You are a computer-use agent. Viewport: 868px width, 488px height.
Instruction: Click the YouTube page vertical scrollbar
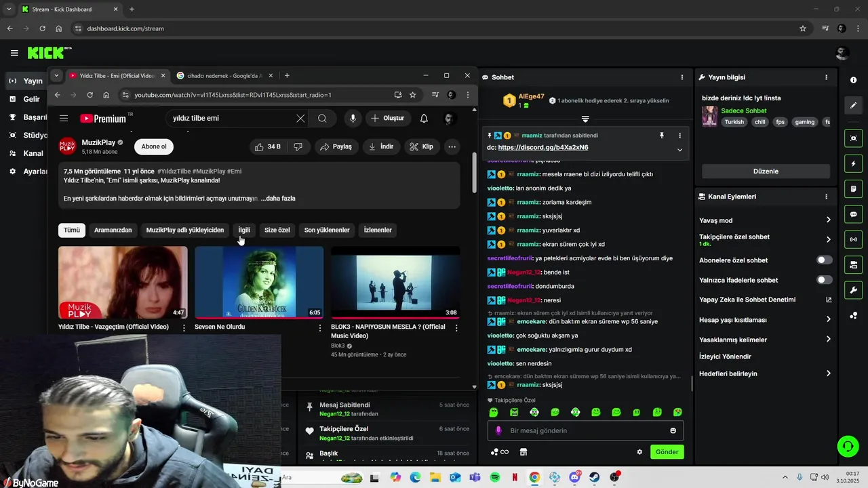point(474,173)
